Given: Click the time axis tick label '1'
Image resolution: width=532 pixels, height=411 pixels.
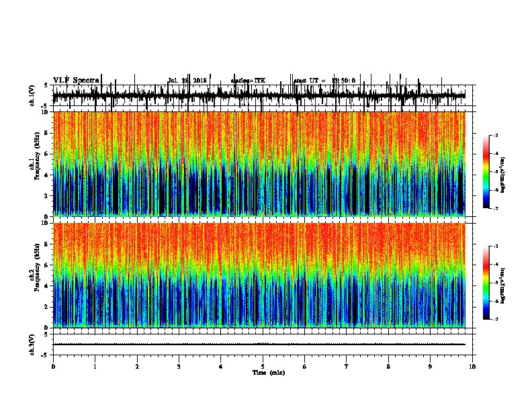Looking at the screenshot, I should tap(95, 367).
